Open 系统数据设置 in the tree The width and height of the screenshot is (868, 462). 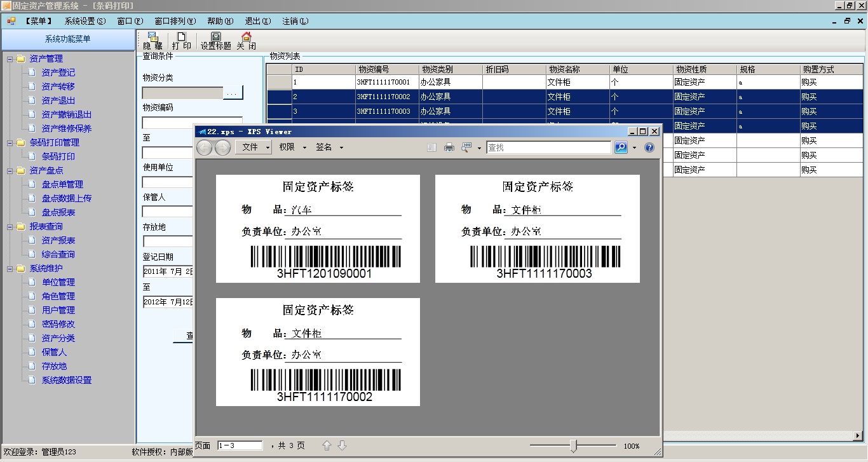tap(67, 380)
